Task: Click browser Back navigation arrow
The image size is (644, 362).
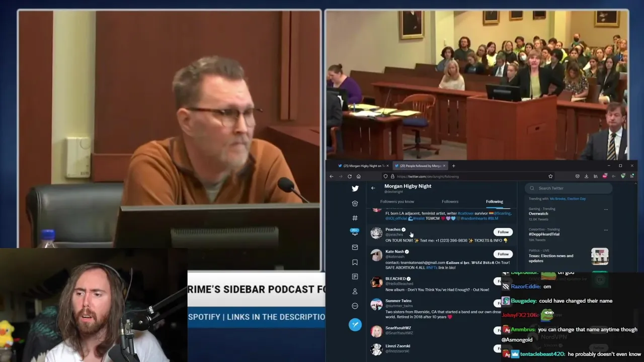Action: 332,176
